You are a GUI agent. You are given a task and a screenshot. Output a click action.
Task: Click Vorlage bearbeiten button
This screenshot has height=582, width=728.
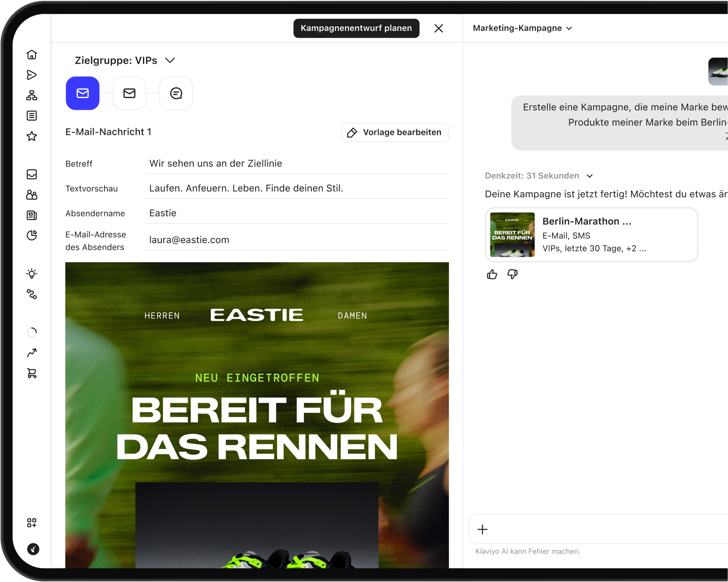(395, 133)
